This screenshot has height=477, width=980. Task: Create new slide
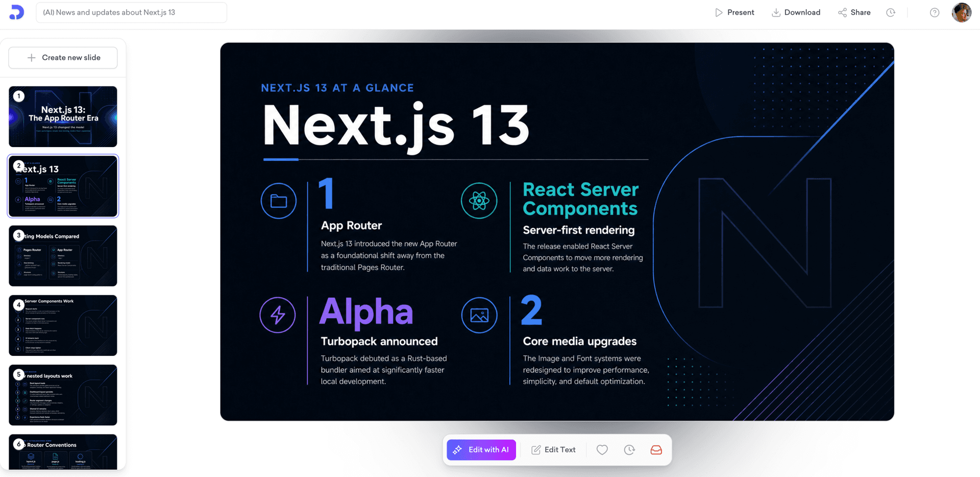[63, 58]
